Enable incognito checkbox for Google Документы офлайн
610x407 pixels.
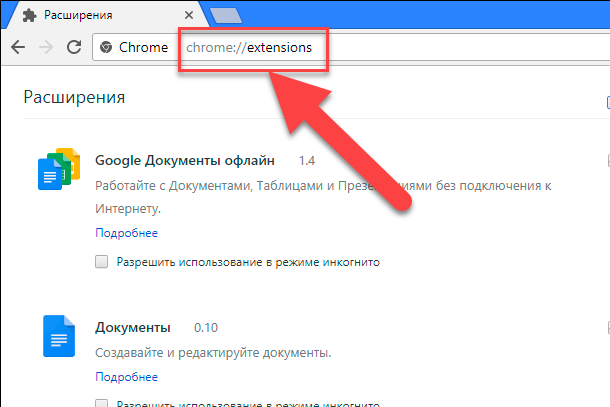pos(102,261)
